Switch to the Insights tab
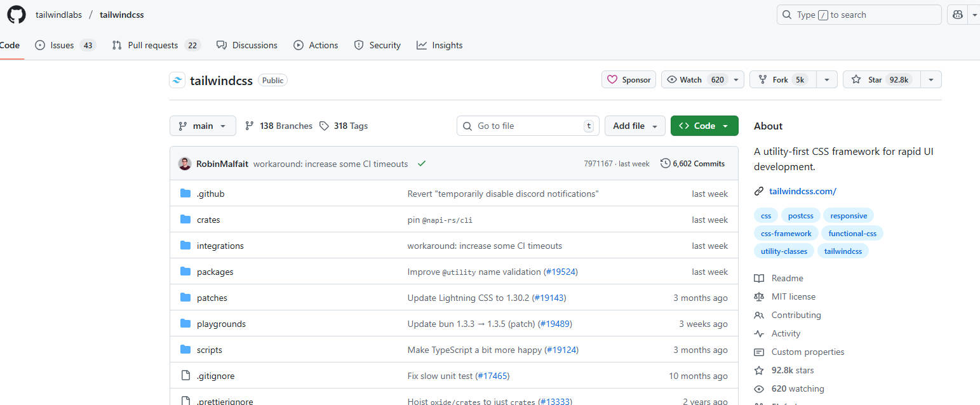This screenshot has height=405, width=980. click(x=440, y=45)
